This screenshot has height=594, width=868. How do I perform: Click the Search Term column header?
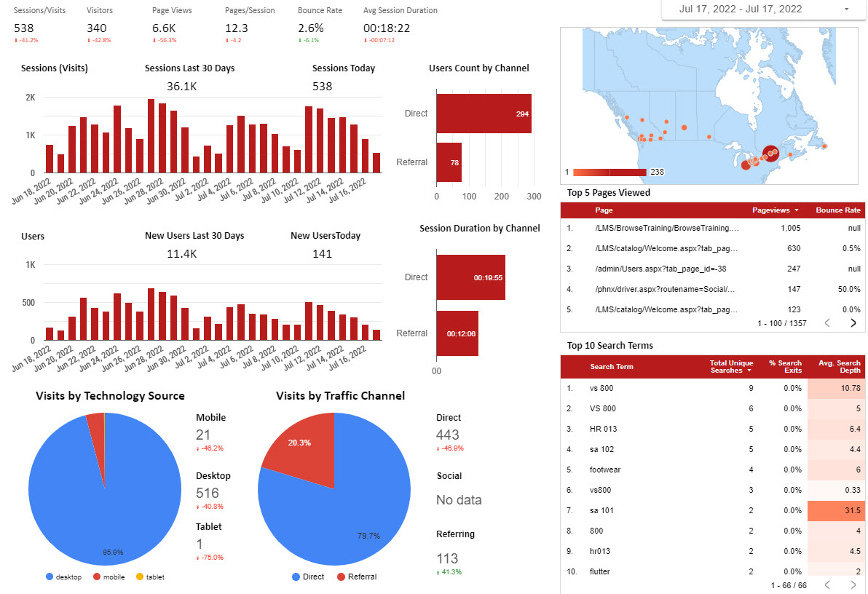click(x=612, y=366)
